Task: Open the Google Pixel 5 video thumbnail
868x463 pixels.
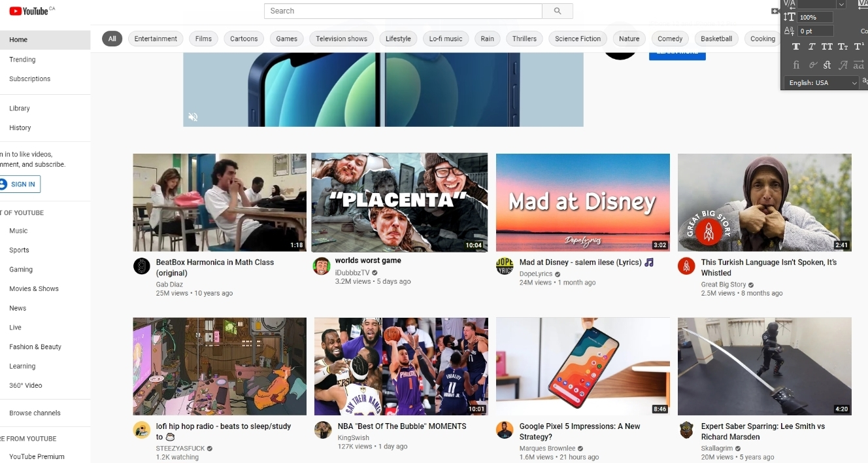Action: (x=583, y=366)
